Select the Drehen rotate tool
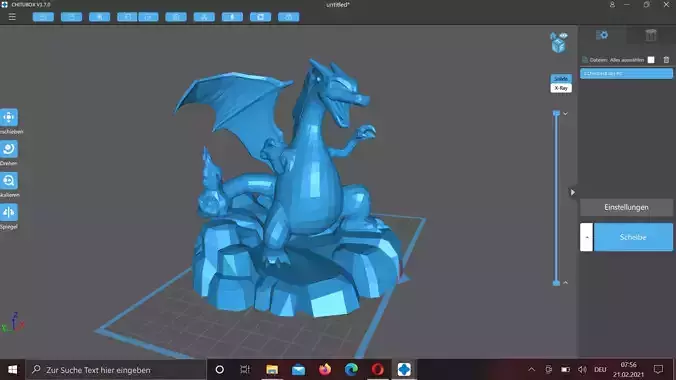 coord(9,149)
